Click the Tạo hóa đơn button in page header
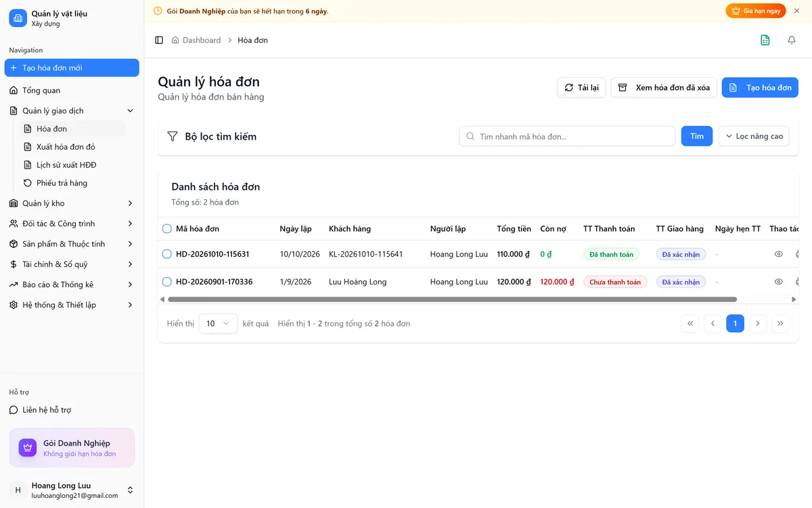Image resolution: width=812 pixels, height=508 pixels. click(x=760, y=87)
